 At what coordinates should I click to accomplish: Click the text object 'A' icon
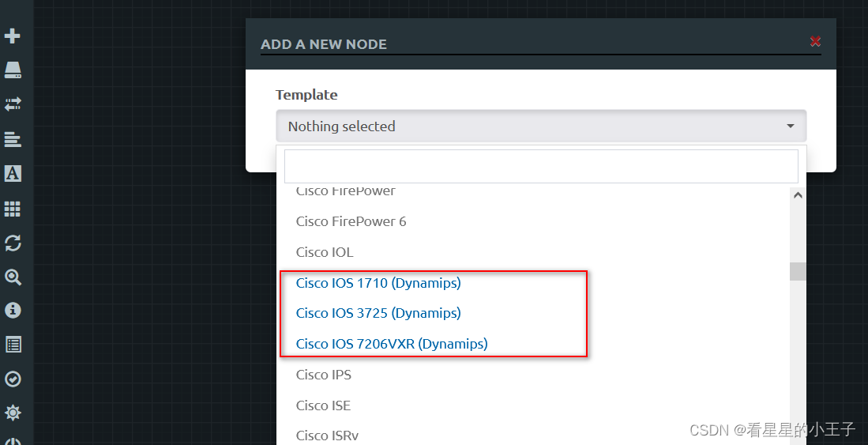pyautogui.click(x=12, y=173)
